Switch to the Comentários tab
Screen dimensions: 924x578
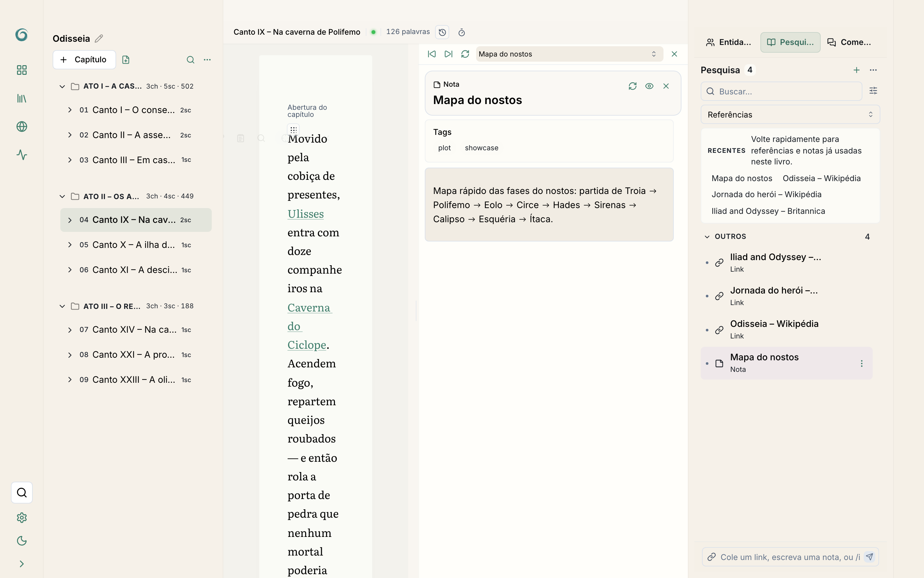[x=849, y=42]
